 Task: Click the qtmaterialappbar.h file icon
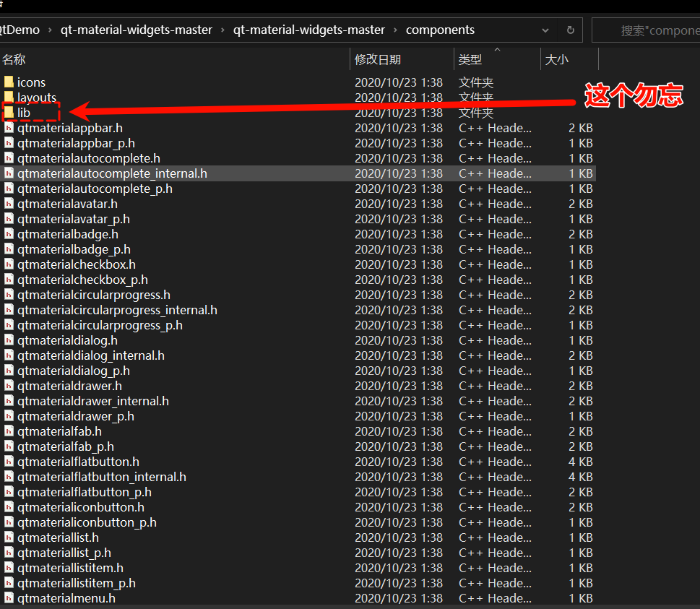click(x=9, y=128)
